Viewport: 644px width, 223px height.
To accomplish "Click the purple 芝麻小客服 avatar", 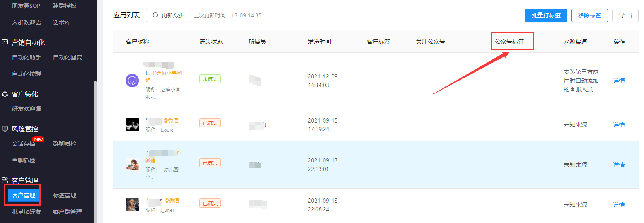I will click(x=132, y=81).
